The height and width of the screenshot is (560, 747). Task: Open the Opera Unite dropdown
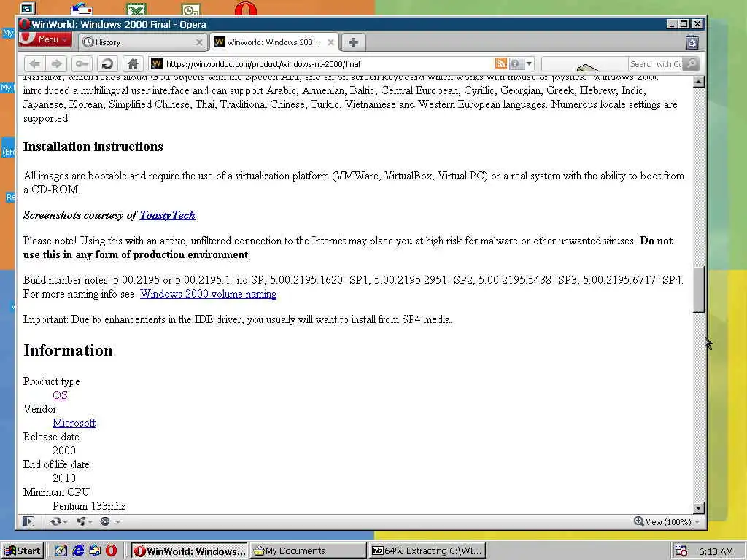(x=85, y=521)
